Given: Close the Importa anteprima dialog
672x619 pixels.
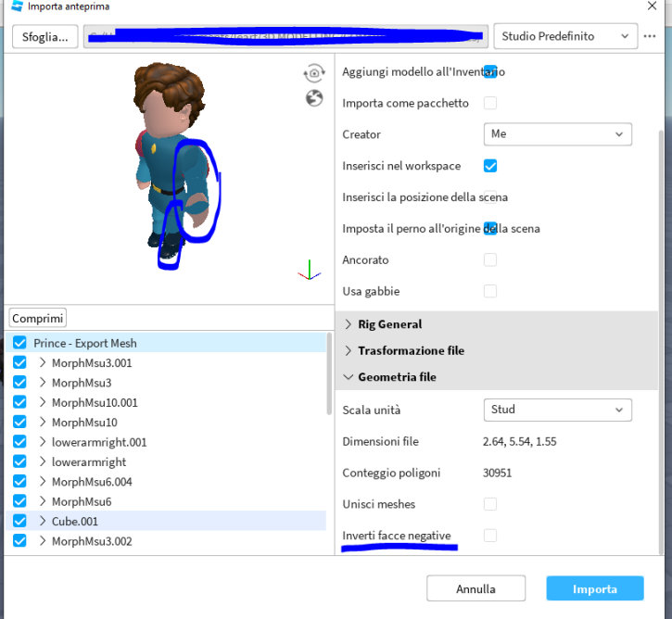Looking at the screenshot, I should pyautogui.click(x=652, y=6).
